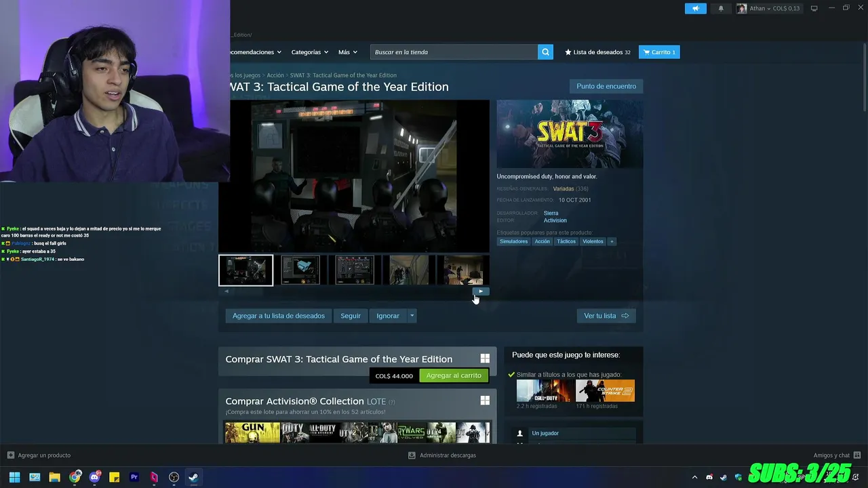The width and height of the screenshot is (868, 488).
Task: Click the LOTE question mark help
Action: tap(391, 402)
